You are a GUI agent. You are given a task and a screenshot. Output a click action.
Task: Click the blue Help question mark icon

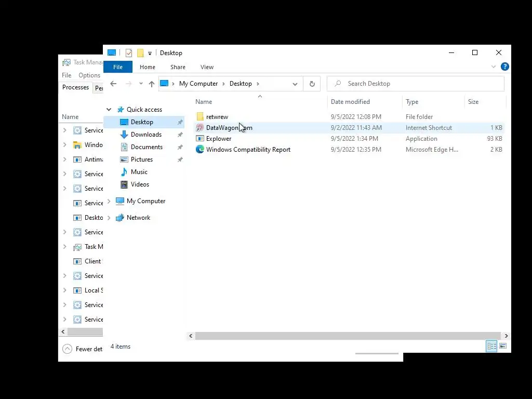point(505,66)
